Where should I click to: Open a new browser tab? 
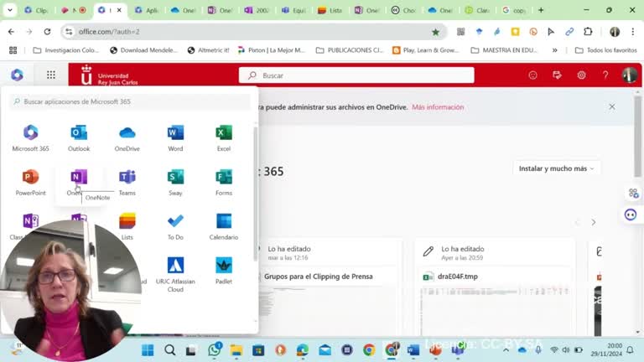click(541, 10)
